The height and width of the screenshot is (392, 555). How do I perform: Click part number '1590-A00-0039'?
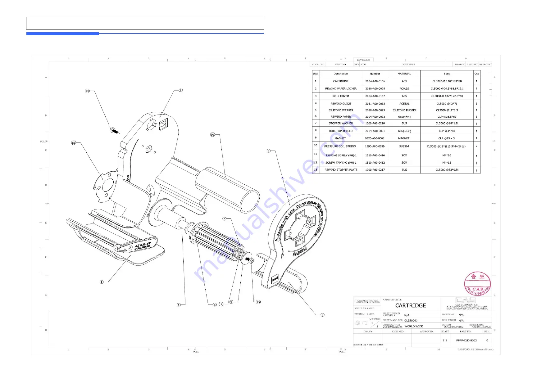(375, 146)
